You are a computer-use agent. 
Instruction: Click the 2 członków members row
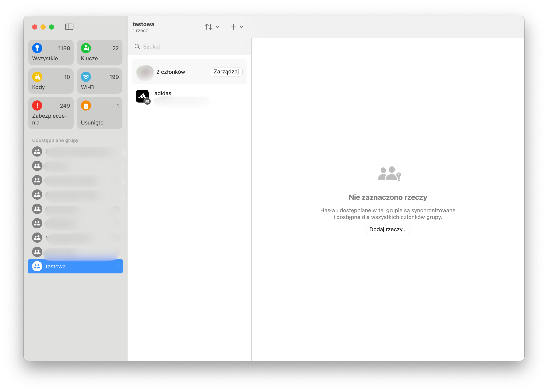[171, 72]
